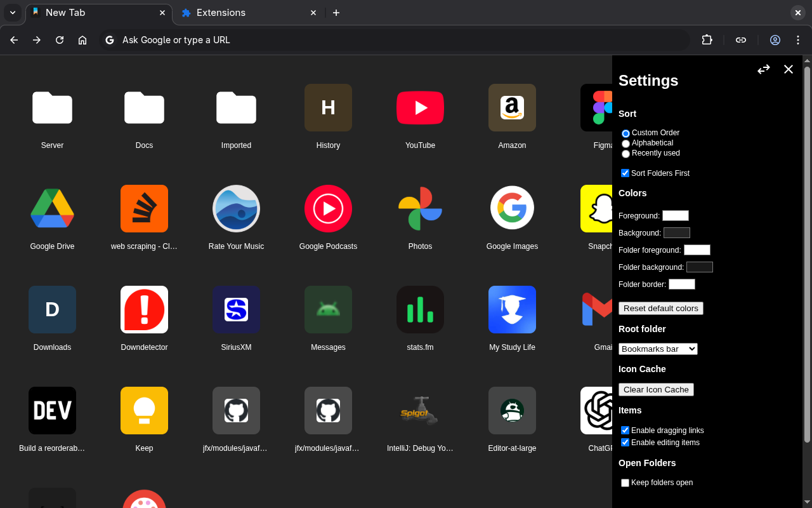Pick the Folder border color swatch
This screenshot has height=508, width=812.
(x=682, y=284)
